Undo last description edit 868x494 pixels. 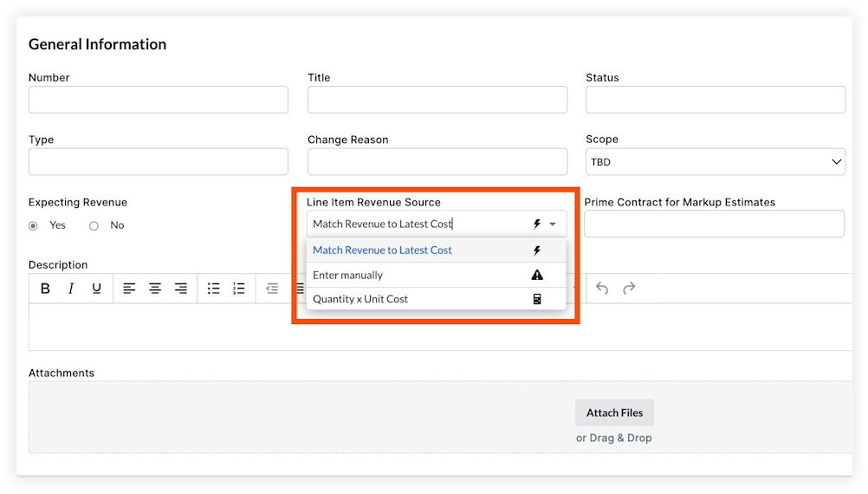pyautogui.click(x=602, y=288)
